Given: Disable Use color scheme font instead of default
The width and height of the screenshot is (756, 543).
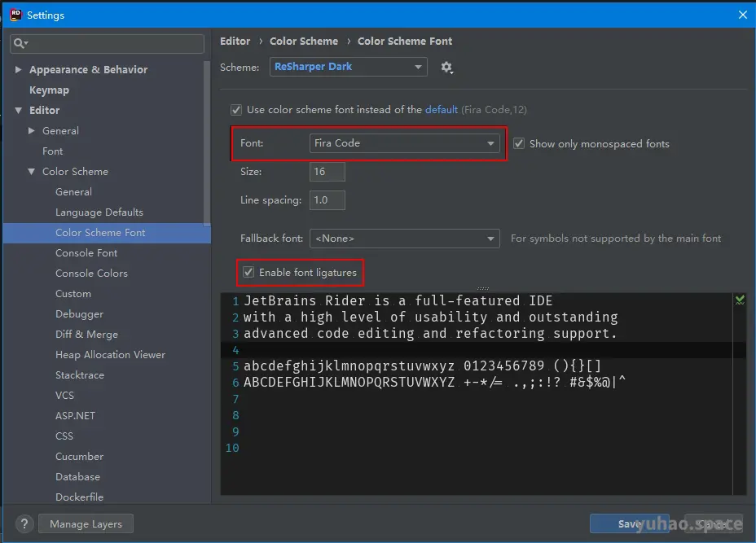Looking at the screenshot, I should [236, 109].
